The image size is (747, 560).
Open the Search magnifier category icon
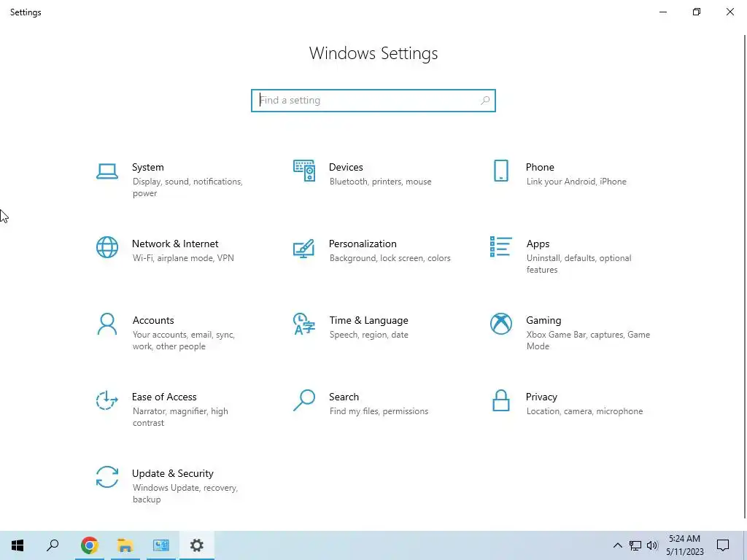pos(304,400)
